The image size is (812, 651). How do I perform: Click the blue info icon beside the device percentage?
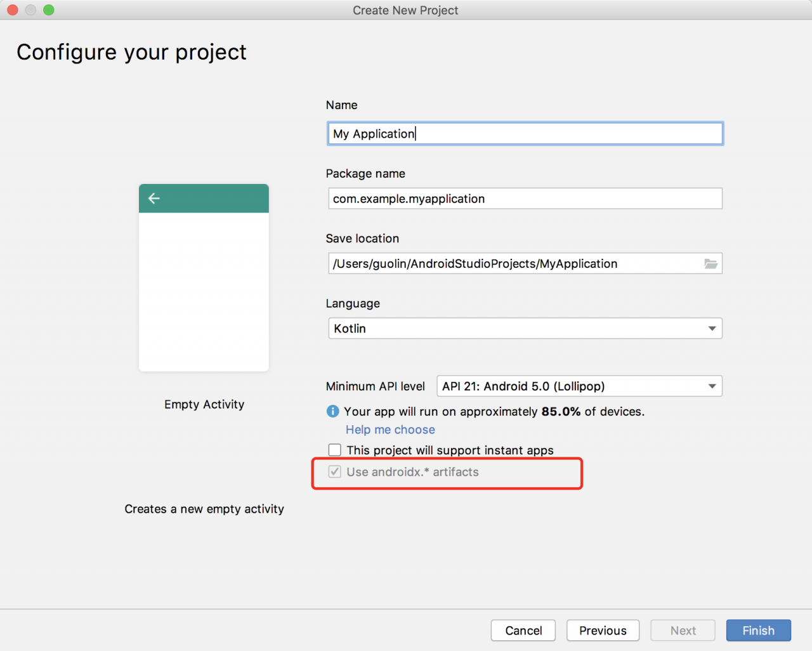[332, 412]
